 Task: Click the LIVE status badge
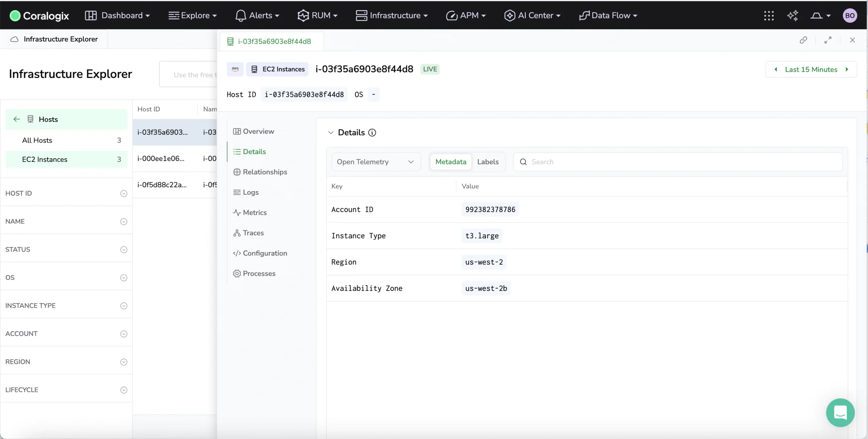[x=430, y=69]
